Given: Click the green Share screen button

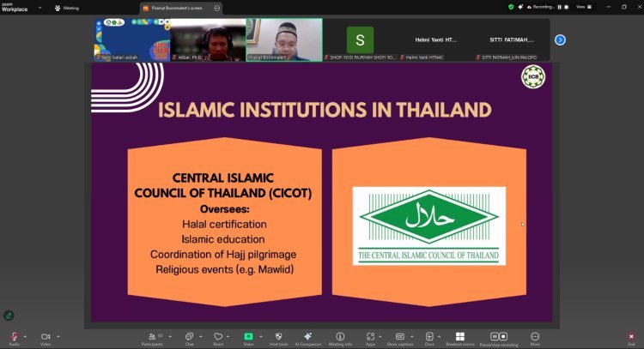Looking at the screenshot, I should point(248,339).
